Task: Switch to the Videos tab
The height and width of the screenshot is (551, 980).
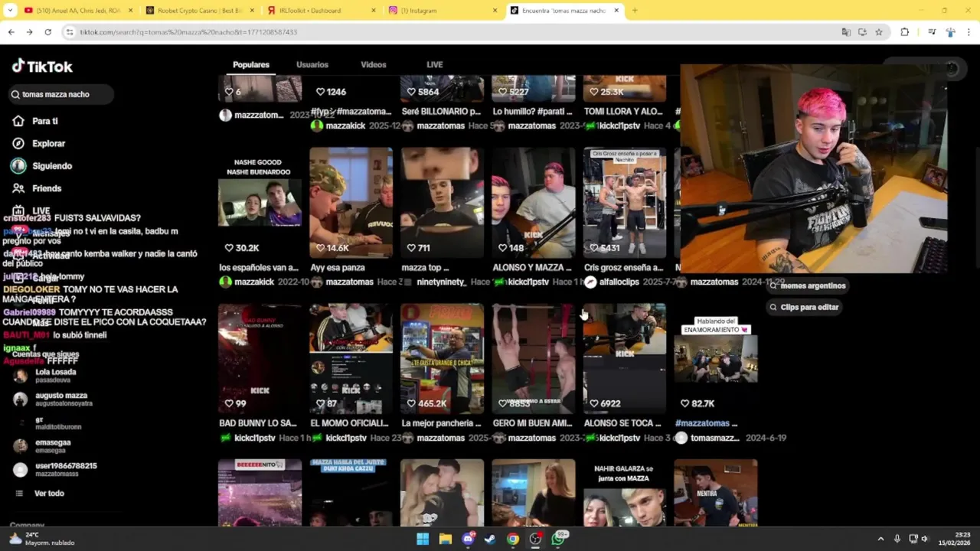Action: (374, 65)
